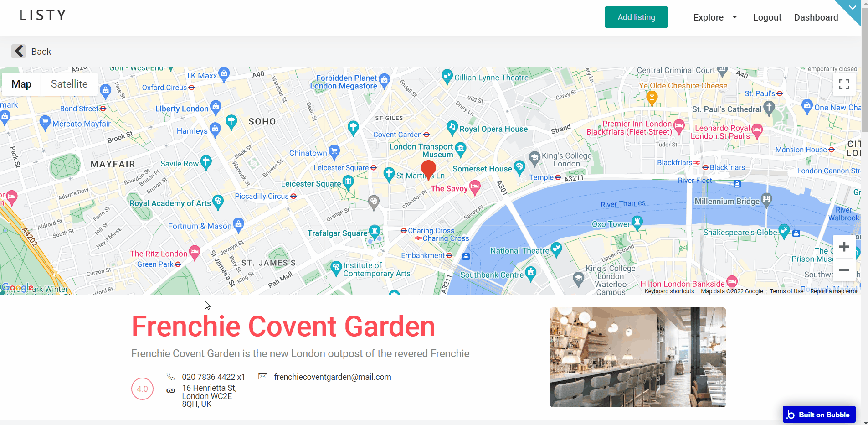Click Chinatown shopping marker

[334, 151]
